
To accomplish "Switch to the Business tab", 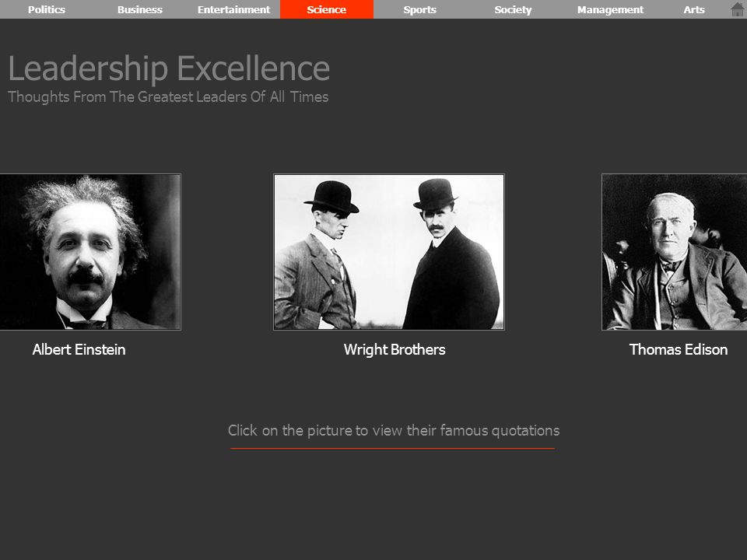I will pyautogui.click(x=140, y=9).
